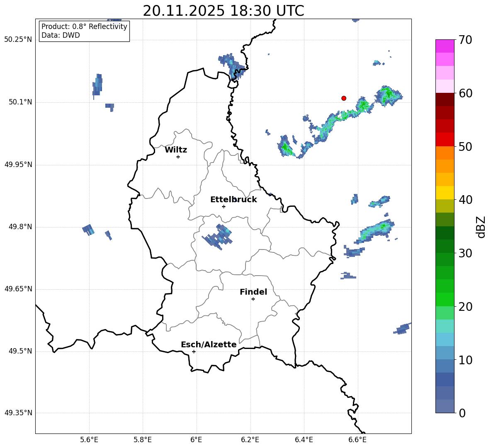Click the Findel location label
The height and width of the screenshot is (448, 491).
click(253, 292)
